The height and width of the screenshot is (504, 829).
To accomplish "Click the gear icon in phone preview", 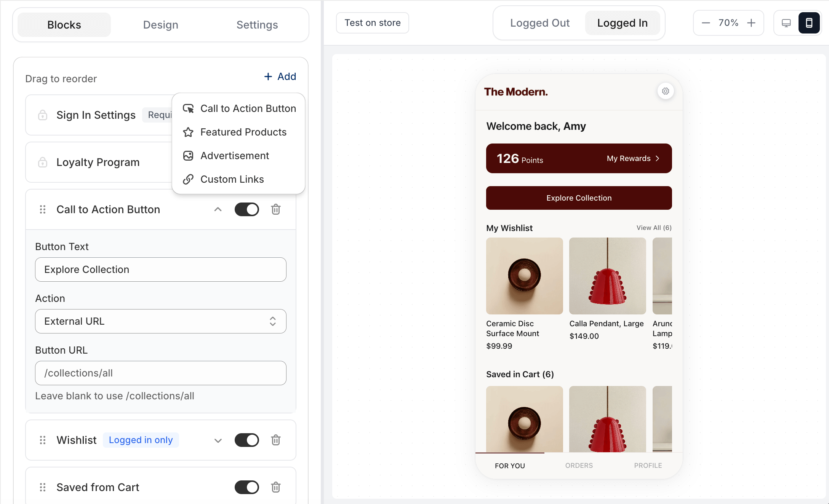I will pyautogui.click(x=666, y=91).
